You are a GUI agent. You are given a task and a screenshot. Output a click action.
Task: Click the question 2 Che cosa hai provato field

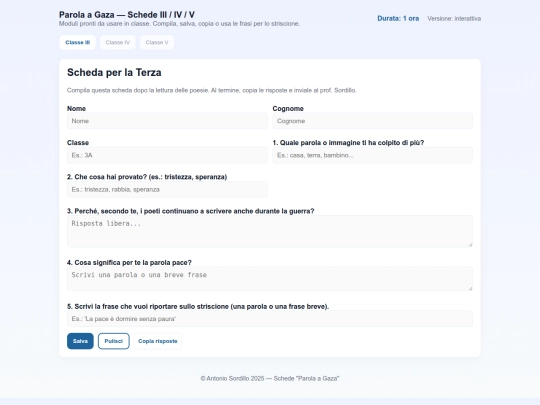(x=167, y=189)
